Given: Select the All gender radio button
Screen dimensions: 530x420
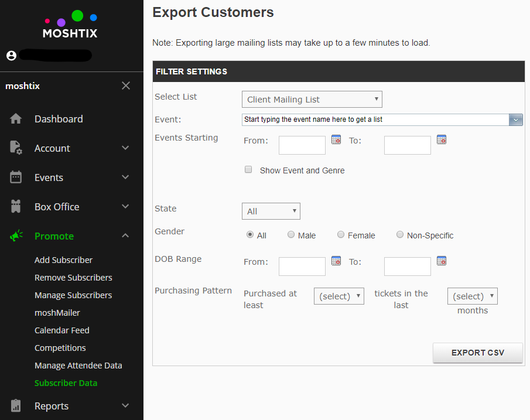Looking at the screenshot, I should pos(250,234).
